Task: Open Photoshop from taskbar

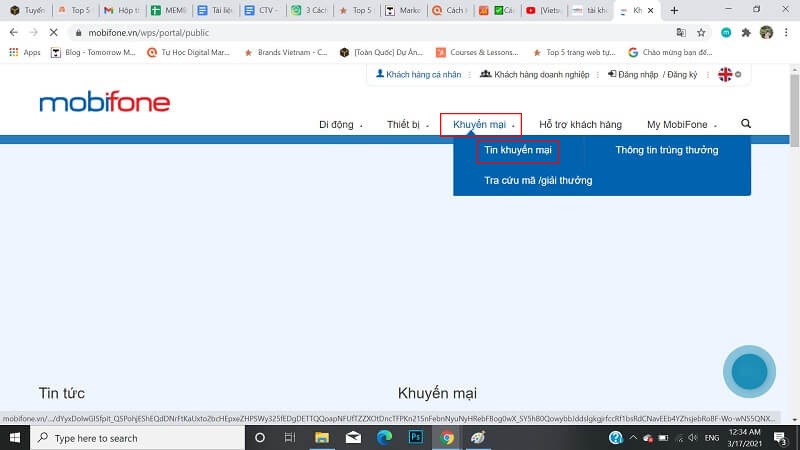Action: tap(416, 438)
